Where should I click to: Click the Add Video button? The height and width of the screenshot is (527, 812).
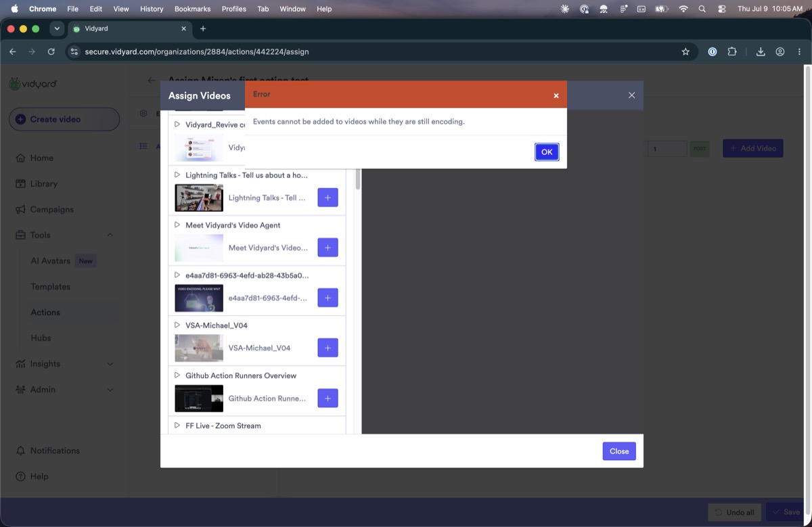(753, 148)
